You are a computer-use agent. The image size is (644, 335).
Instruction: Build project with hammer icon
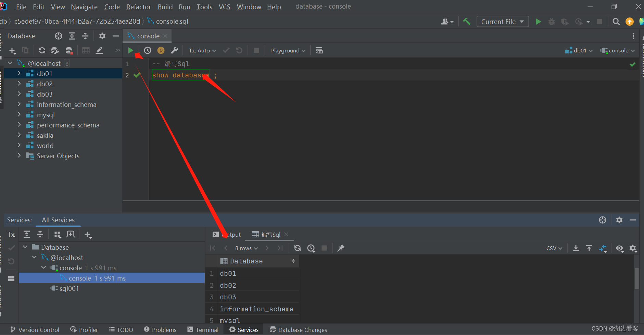[x=467, y=22]
